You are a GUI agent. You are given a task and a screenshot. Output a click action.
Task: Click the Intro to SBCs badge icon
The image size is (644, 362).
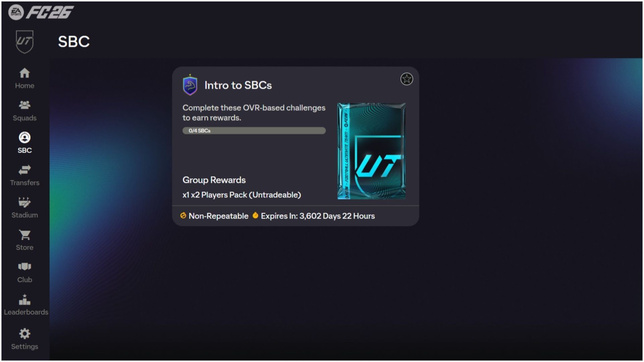tap(190, 85)
